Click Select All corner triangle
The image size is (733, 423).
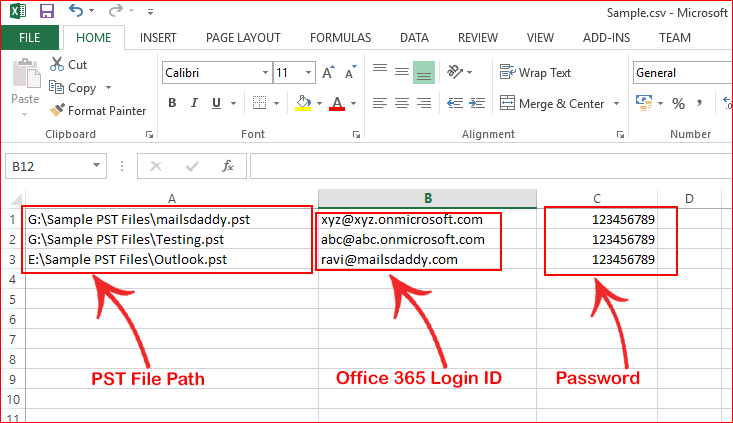pyautogui.click(x=14, y=199)
